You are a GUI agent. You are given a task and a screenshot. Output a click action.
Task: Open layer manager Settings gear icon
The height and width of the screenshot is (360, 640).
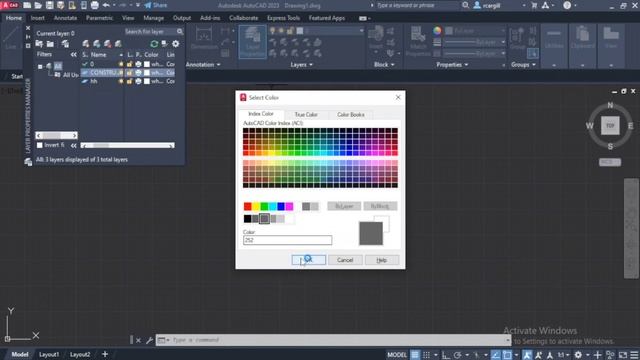[176, 44]
